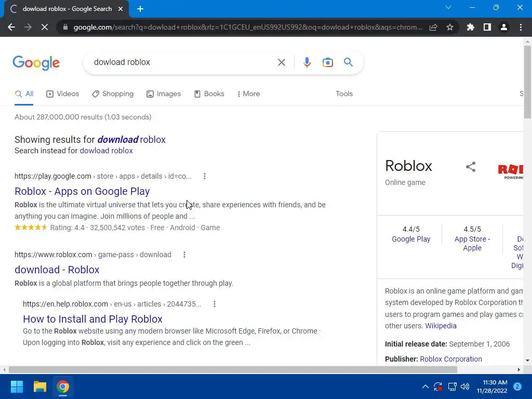Click the Chrome taskbar icon
The height and width of the screenshot is (399, 532).
click(x=62, y=387)
